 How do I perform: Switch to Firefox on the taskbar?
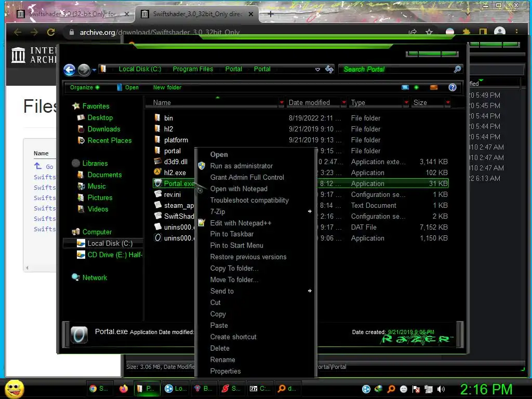(x=124, y=389)
